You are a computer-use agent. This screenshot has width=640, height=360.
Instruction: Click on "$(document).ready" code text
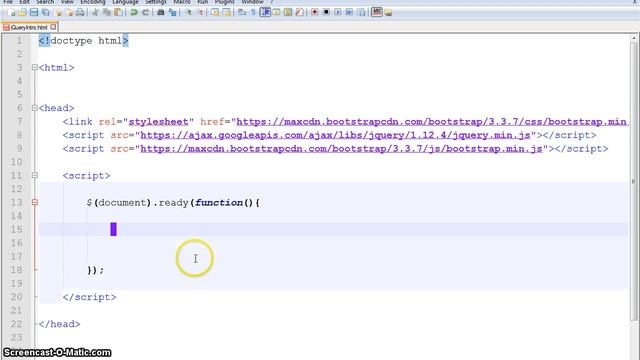coord(137,202)
